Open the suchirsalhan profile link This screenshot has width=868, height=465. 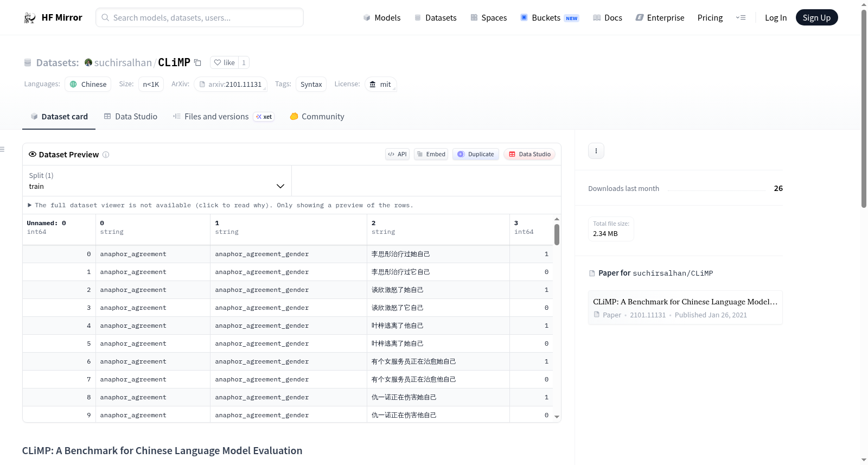point(123,63)
